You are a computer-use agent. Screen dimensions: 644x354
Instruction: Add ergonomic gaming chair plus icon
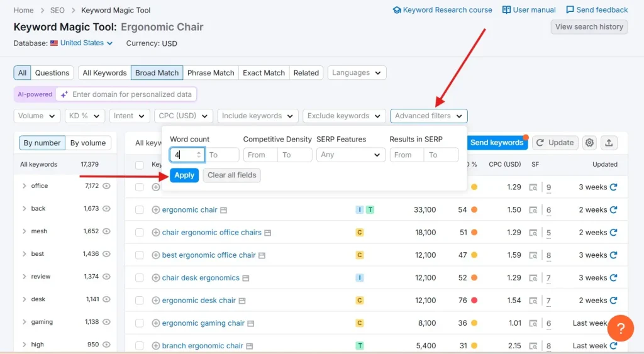pyautogui.click(x=156, y=323)
